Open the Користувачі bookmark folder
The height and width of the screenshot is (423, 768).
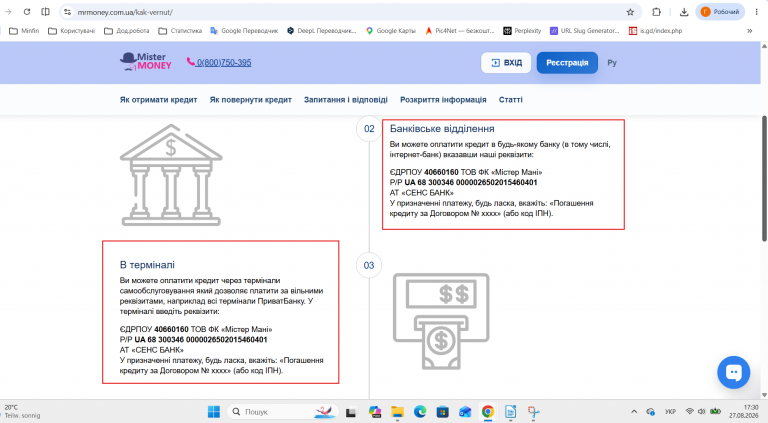(72, 31)
